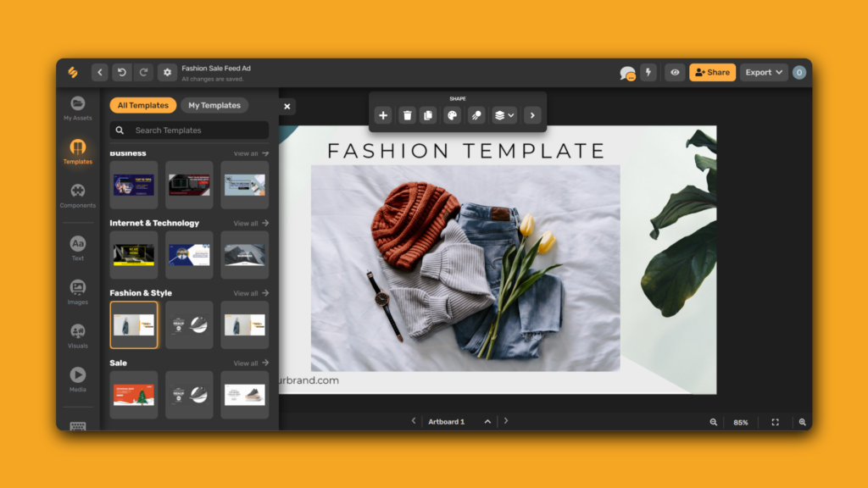Select the clothing photo on canvas
Image resolution: width=868 pixels, height=488 pixels.
pos(465,269)
